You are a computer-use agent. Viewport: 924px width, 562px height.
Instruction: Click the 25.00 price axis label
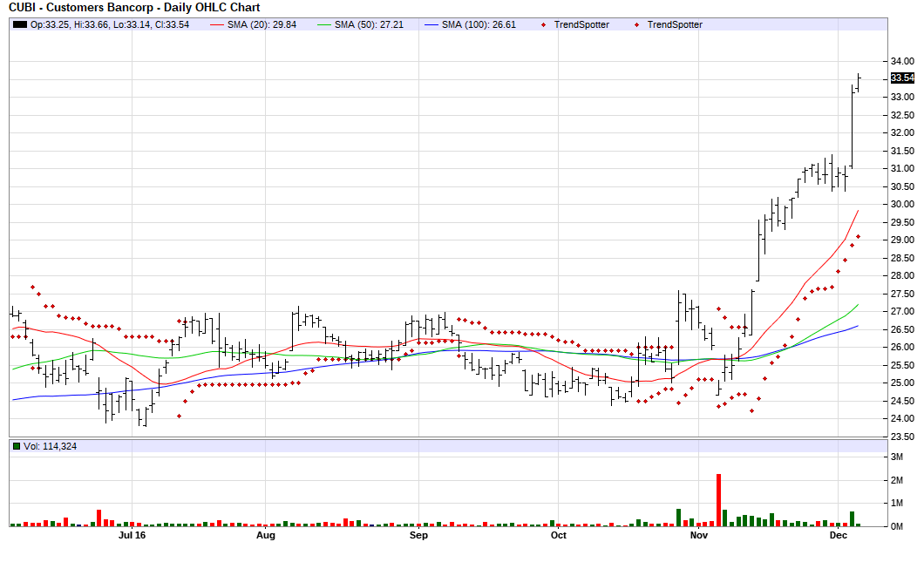point(902,383)
